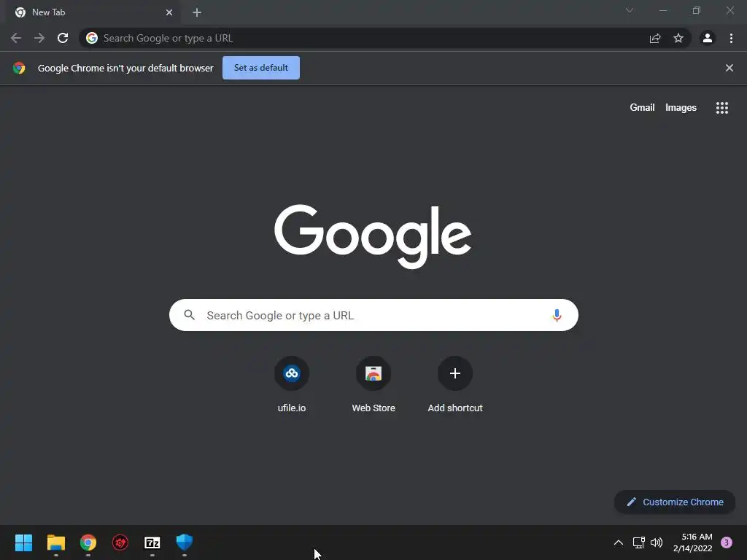Dismiss the default browser infobar
This screenshot has width=747, height=560.
click(x=729, y=68)
